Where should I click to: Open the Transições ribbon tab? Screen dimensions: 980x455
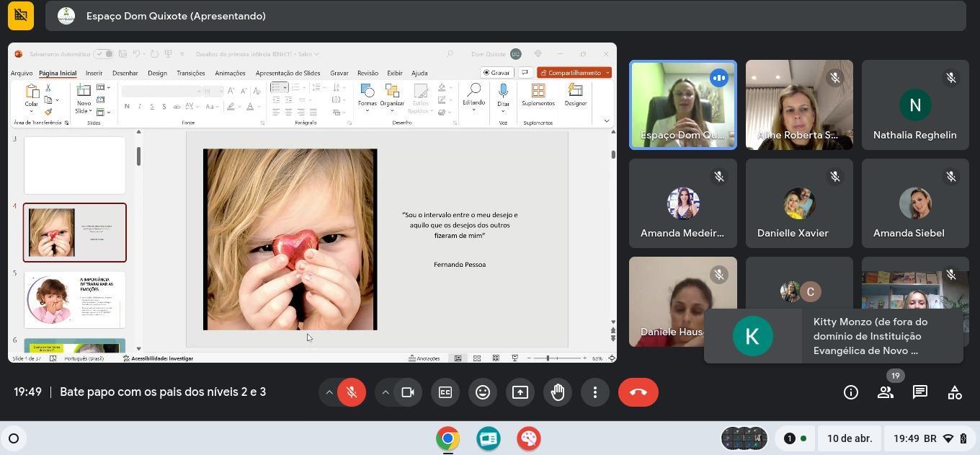(190, 73)
